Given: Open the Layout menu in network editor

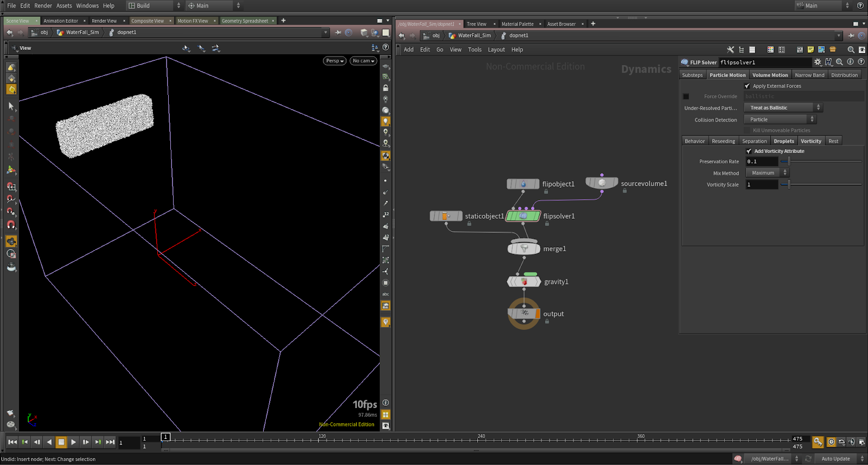Looking at the screenshot, I should 496,49.
